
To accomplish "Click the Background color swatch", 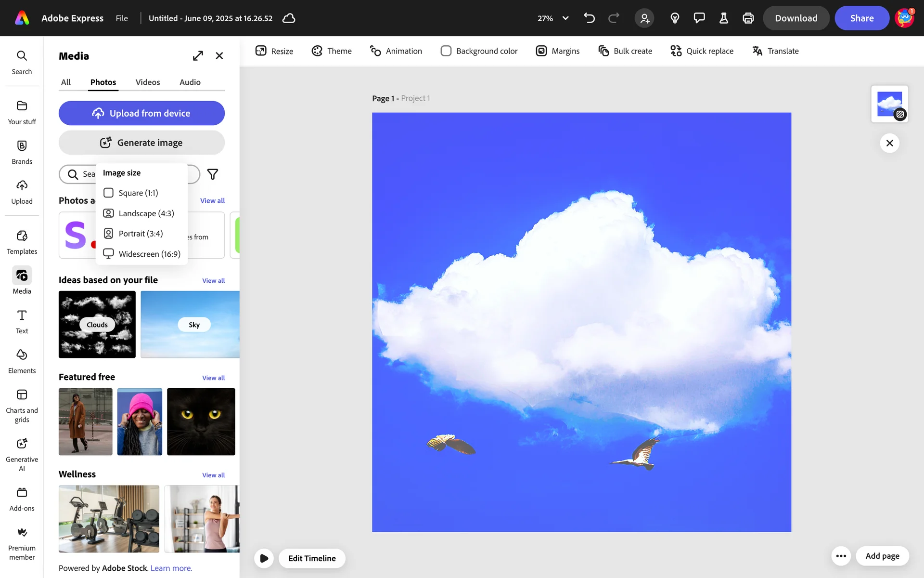I will click(x=446, y=51).
